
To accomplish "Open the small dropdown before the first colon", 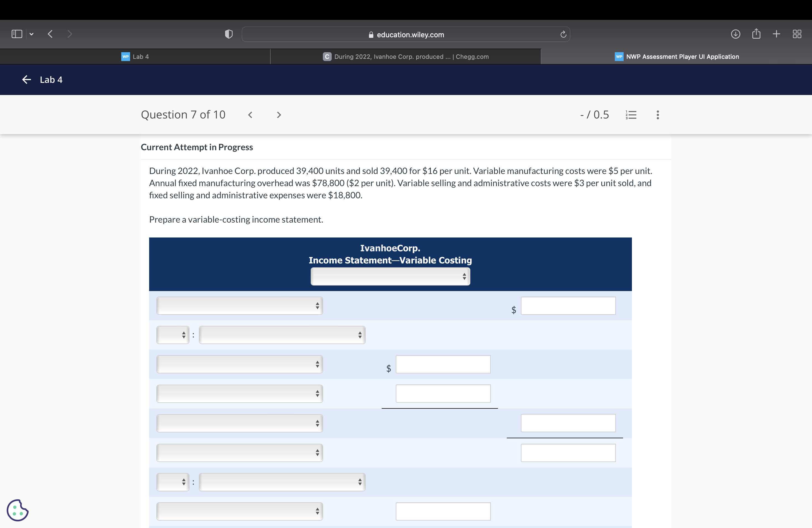I will click(173, 335).
